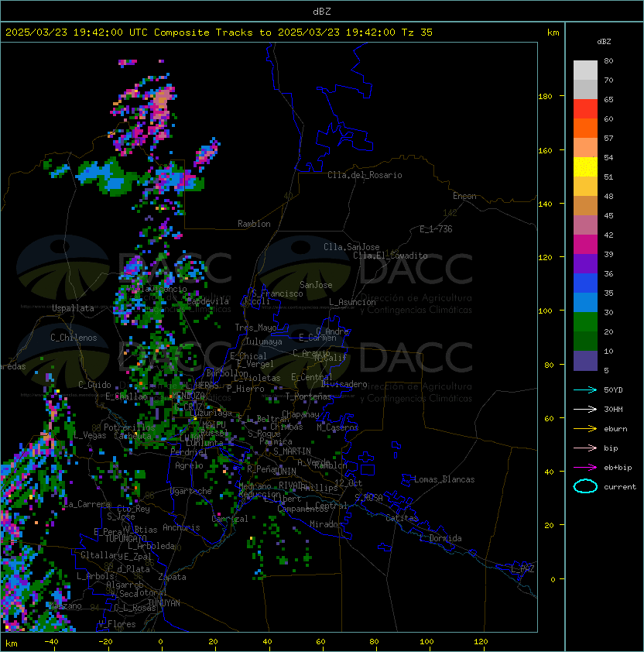The width and height of the screenshot is (644, 652).
Task: Click the 'Chapanay' map label
Action: tap(300, 414)
